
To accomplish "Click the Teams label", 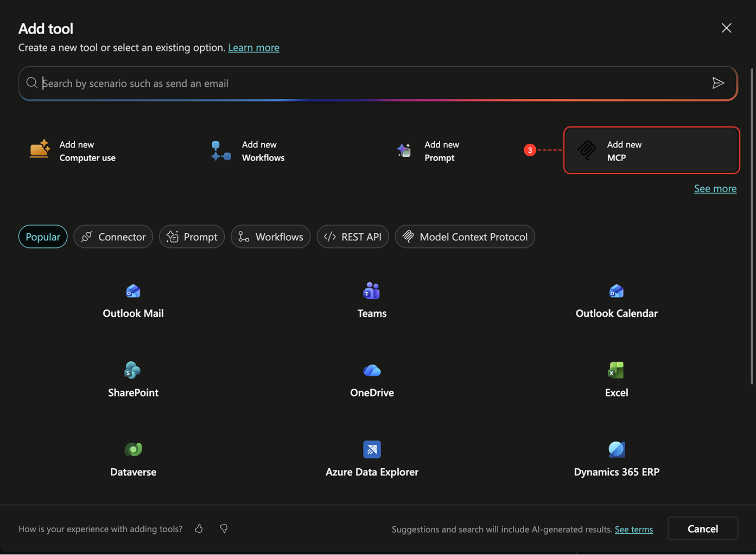I will 372,314.
